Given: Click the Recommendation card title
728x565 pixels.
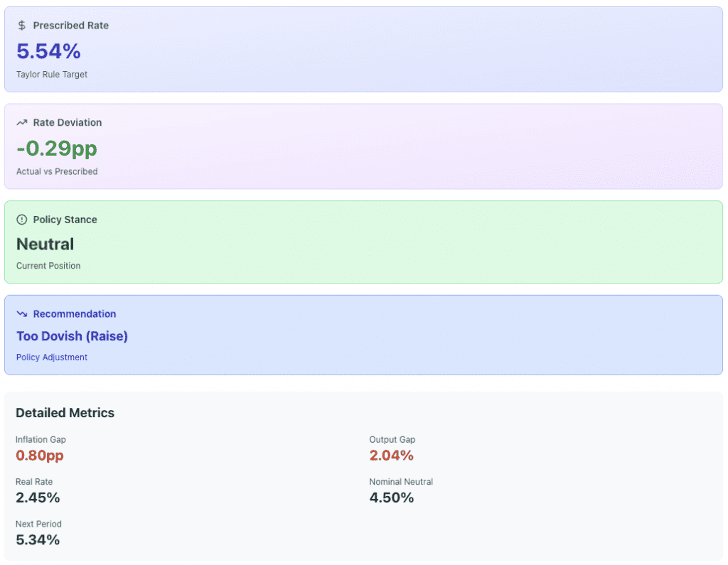Looking at the screenshot, I should [74, 314].
